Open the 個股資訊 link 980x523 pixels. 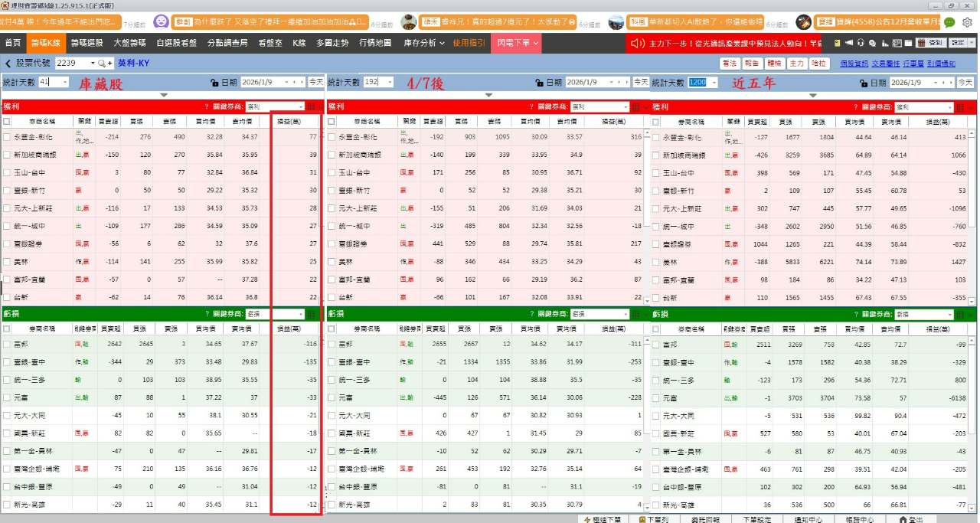[x=854, y=64]
